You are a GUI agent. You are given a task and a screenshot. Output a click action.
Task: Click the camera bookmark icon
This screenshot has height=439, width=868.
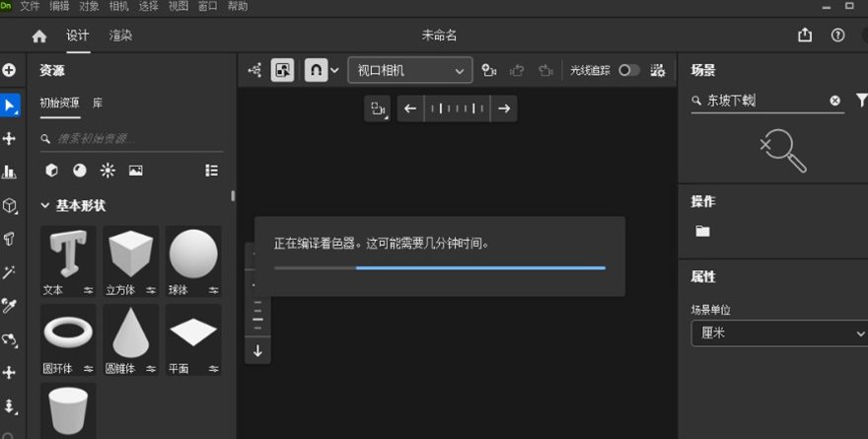point(489,70)
